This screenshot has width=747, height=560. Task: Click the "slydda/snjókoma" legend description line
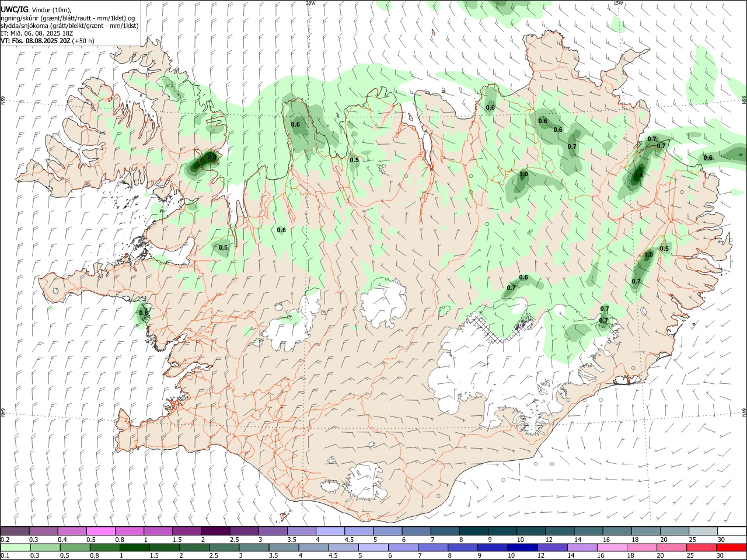click(69, 26)
